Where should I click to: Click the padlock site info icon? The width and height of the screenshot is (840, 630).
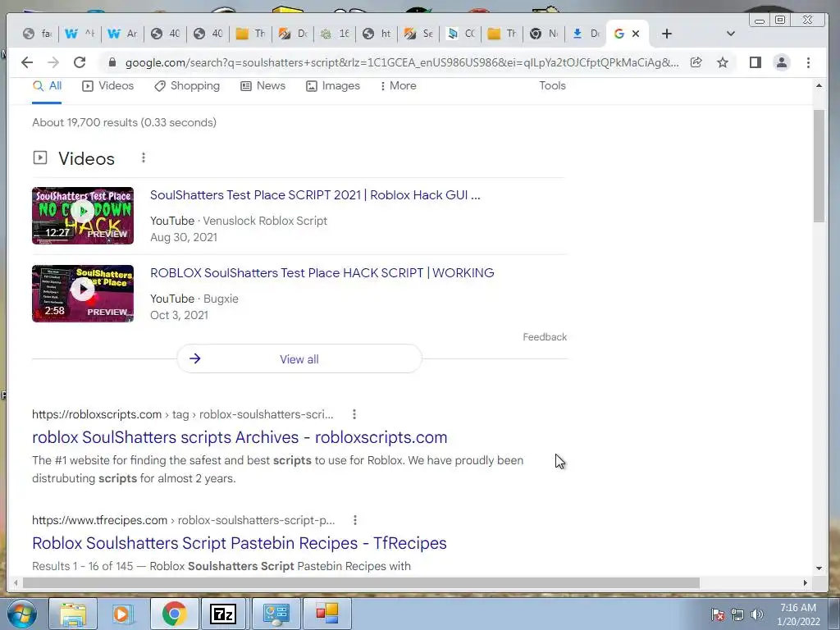[112, 62]
